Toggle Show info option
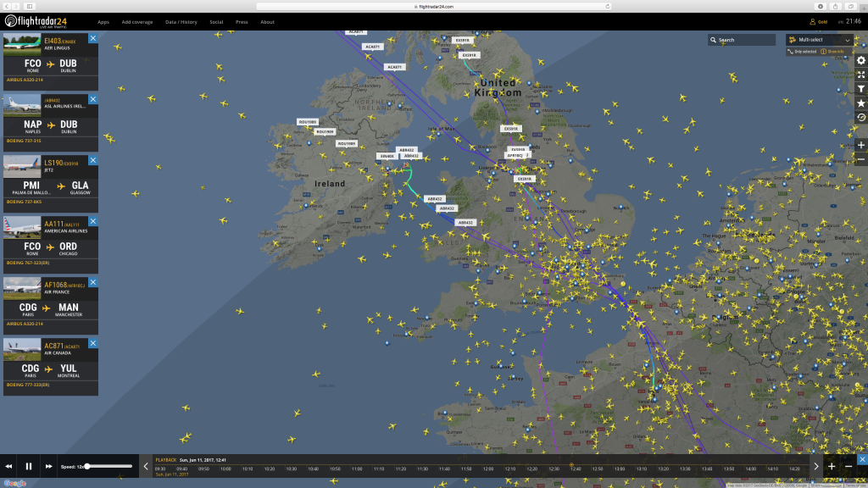Viewport: 868px width, 488px height. coord(832,52)
